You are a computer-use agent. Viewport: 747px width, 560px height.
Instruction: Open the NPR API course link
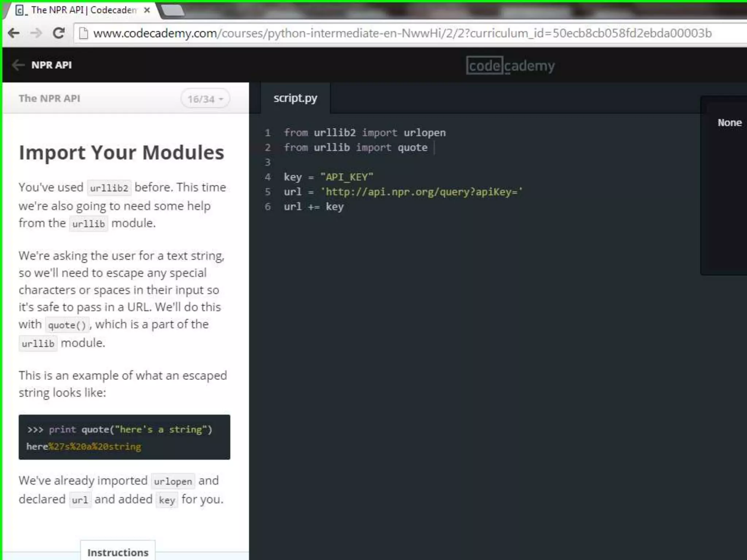[x=51, y=65]
